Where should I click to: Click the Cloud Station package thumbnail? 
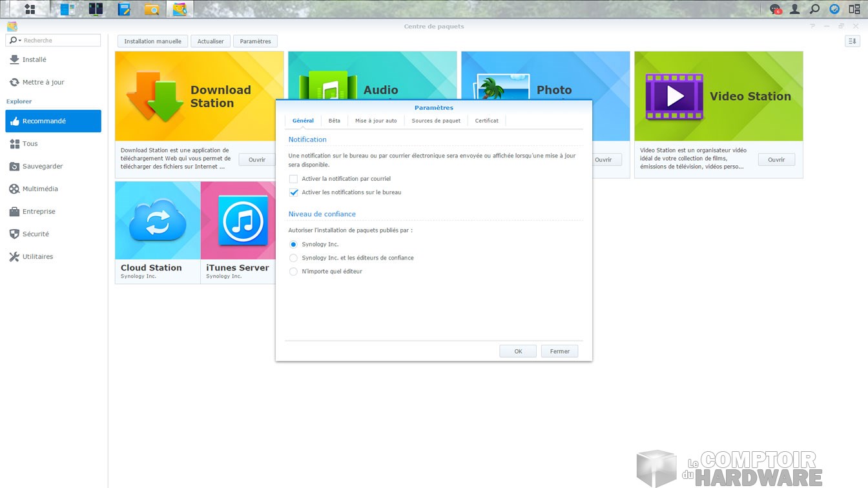(158, 221)
